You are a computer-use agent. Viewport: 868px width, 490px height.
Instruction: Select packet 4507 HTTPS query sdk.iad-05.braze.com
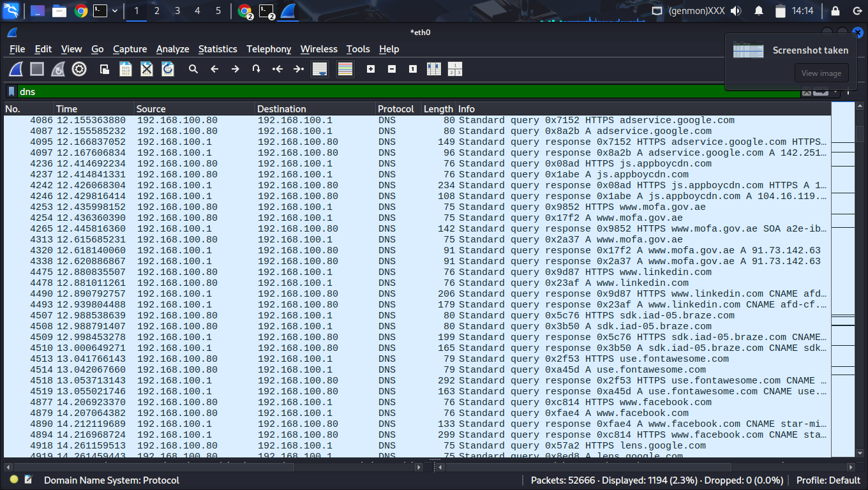(417, 316)
